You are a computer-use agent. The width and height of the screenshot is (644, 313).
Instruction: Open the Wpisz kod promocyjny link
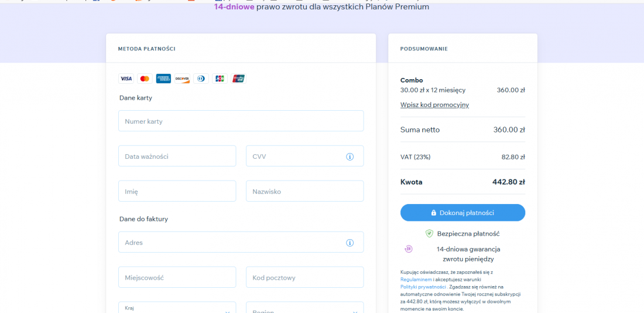pos(434,105)
